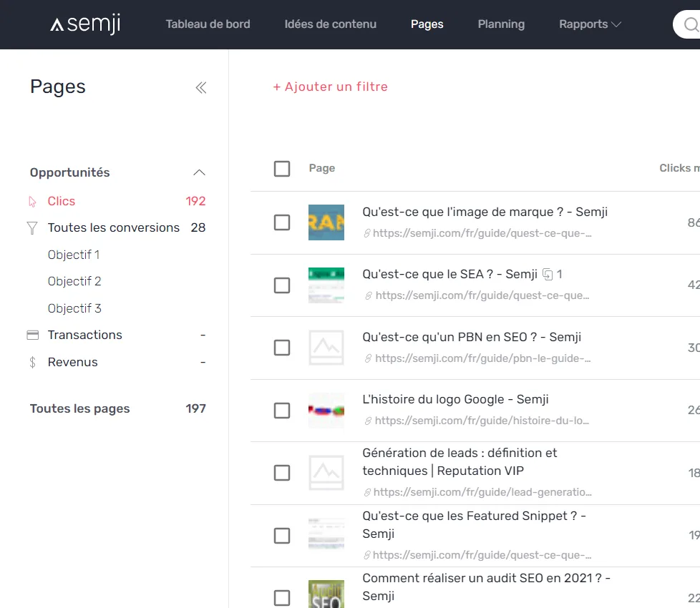Sort by the Page column header
The width and height of the screenshot is (700, 608).
pos(322,168)
